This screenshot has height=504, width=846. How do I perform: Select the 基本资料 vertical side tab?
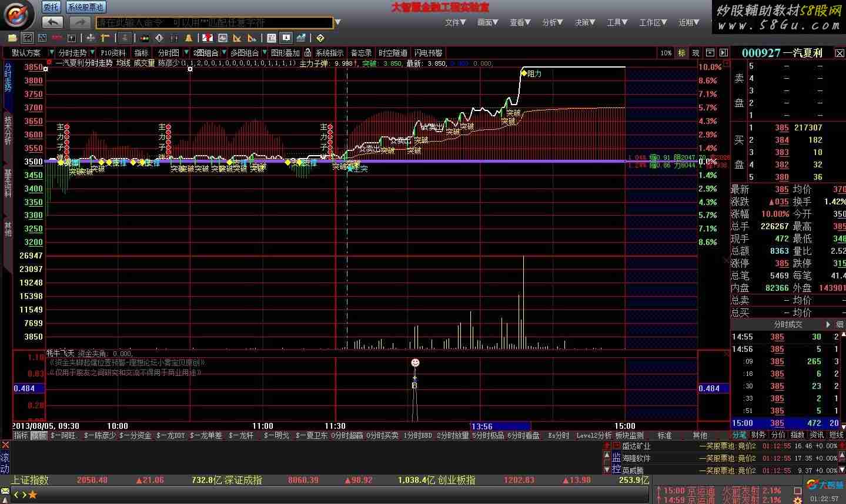click(8, 183)
